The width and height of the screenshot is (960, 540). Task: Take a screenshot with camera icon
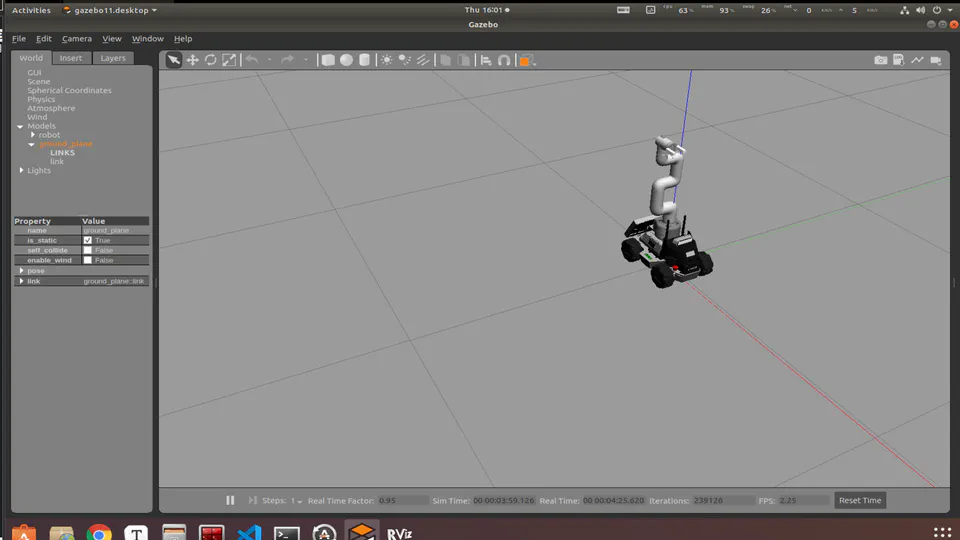pyautogui.click(x=880, y=60)
